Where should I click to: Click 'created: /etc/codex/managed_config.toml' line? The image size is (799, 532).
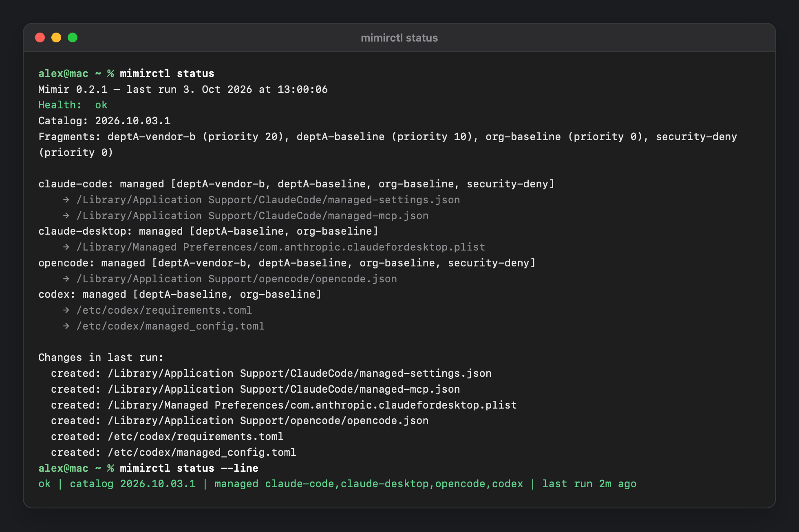point(174,452)
